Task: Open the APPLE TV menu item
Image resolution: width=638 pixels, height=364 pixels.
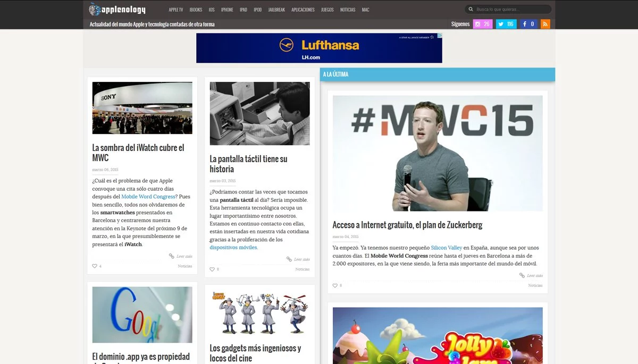Action: coord(176,10)
